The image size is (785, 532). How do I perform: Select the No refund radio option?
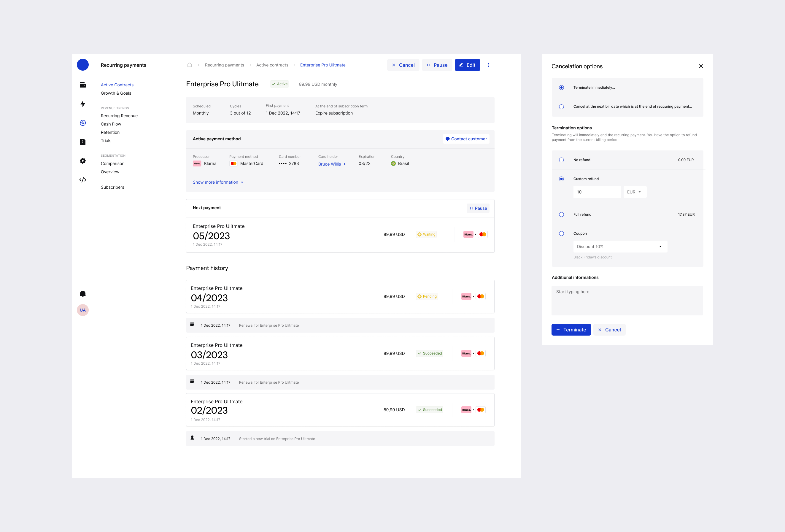click(561, 160)
